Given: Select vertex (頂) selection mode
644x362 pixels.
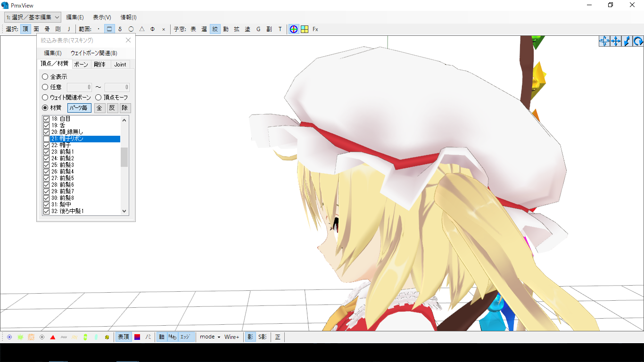Looking at the screenshot, I should [25, 29].
